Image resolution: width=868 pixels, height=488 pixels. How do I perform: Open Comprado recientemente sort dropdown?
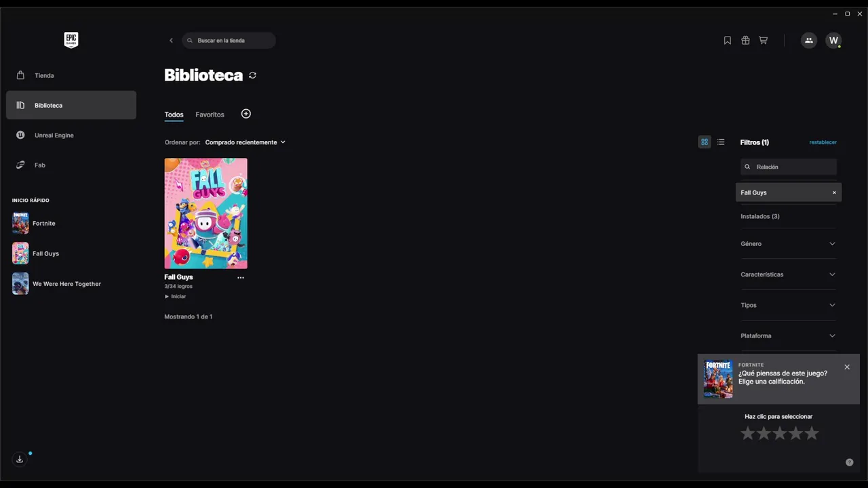[245, 142]
